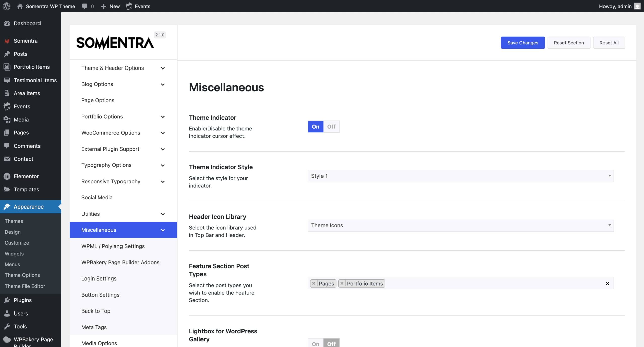Image resolution: width=644 pixels, height=347 pixels.
Task: Open the comments bubble icon in admin bar
Action: click(85, 6)
